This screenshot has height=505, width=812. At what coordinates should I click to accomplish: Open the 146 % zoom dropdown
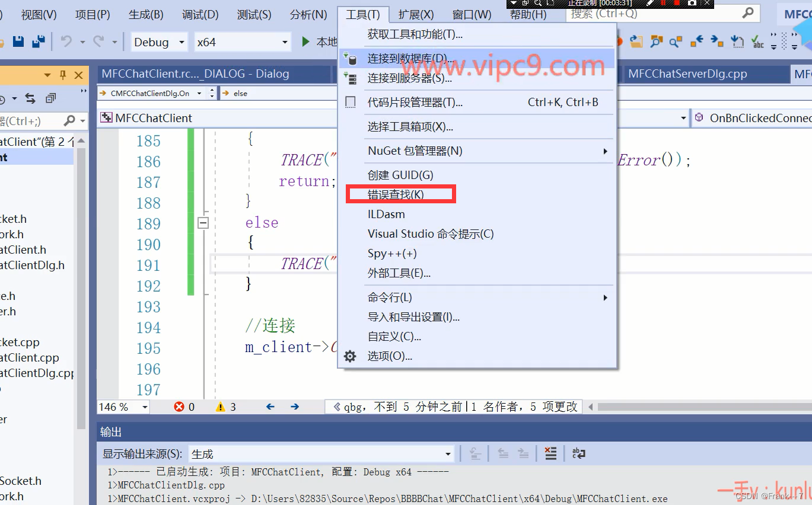pos(144,407)
